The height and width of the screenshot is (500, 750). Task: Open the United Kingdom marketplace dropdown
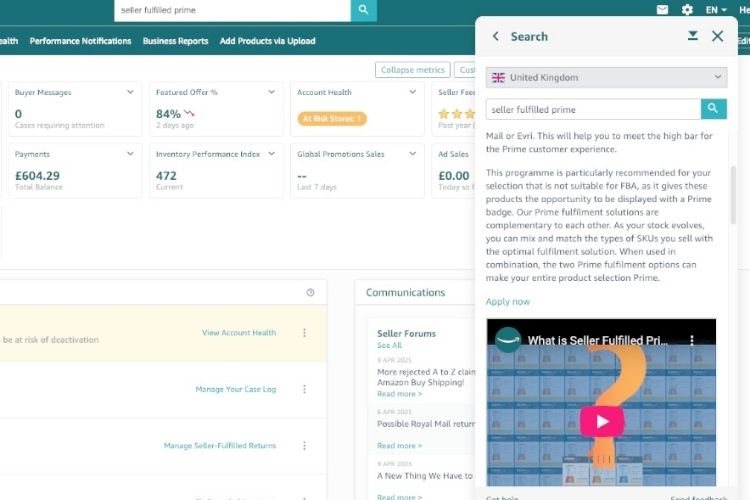pyautogui.click(x=606, y=78)
